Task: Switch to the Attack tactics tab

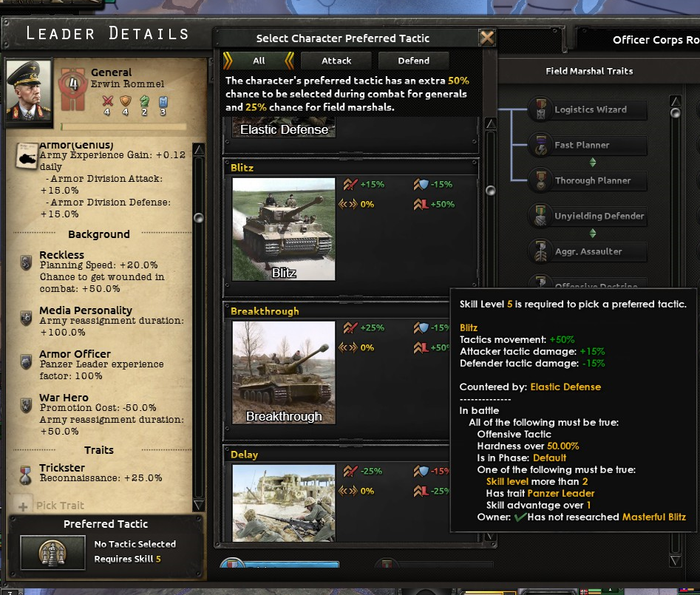Action: point(336,61)
